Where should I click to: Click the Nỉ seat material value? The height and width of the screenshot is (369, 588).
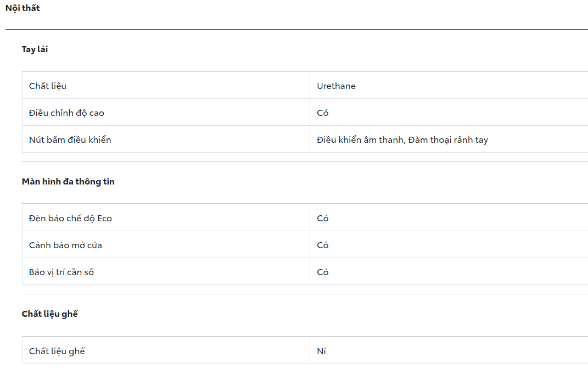(322, 351)
